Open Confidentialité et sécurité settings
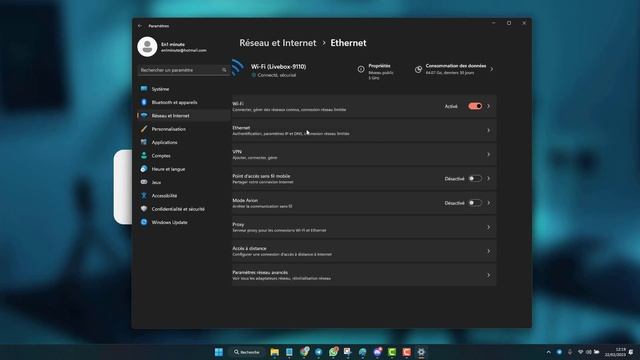Image resolution: width=640 pixels, height=360 pixels. [x=184, y=209]
